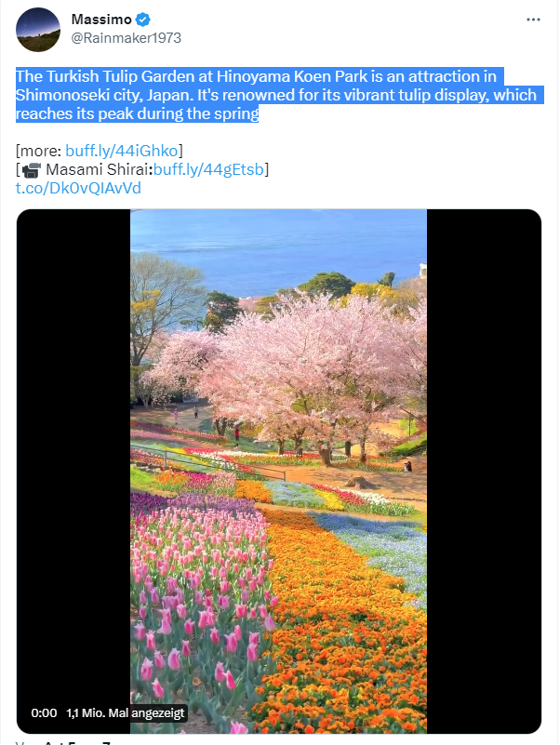The width and height of the screenshot is (560, 745).
Task: Click the blue verified badge beside Massimo
Action: [142, 20]
